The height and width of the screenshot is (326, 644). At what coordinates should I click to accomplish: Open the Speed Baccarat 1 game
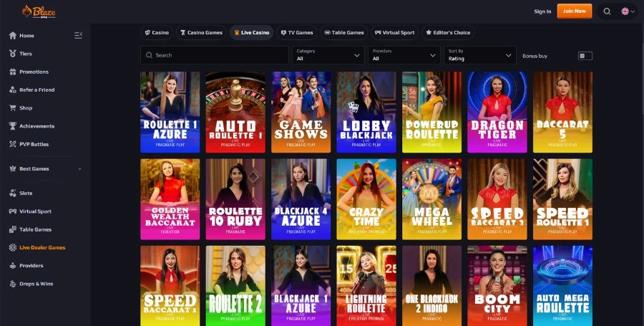170,286
